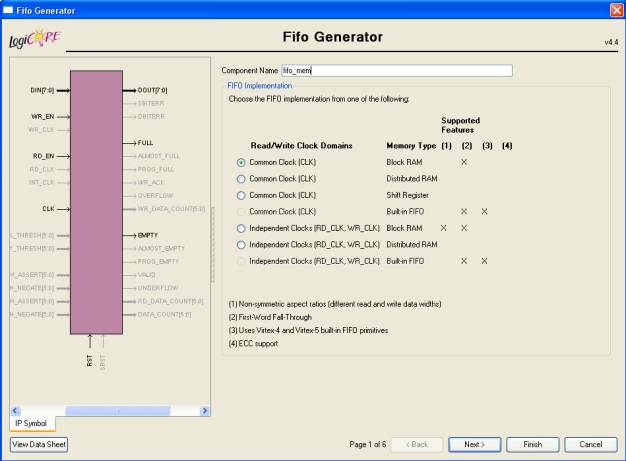This screenshot has width=626, height=461.
Task: Open the View Data Sheet button
Action: click(x=38, y=444)
